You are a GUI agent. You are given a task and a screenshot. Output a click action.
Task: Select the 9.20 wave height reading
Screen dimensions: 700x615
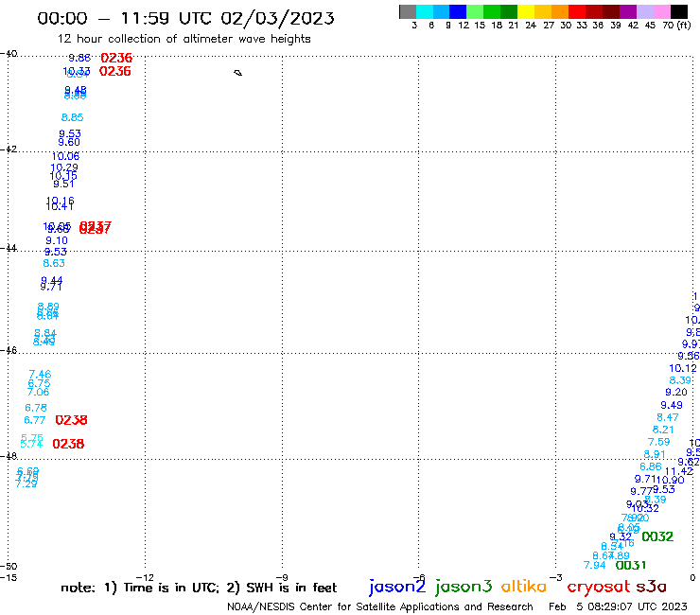pos(676,392)
